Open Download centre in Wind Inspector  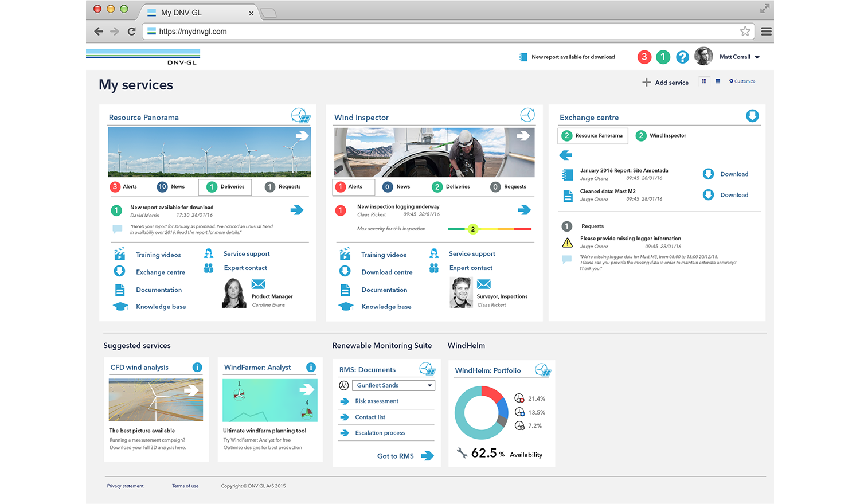coord(387,272)
